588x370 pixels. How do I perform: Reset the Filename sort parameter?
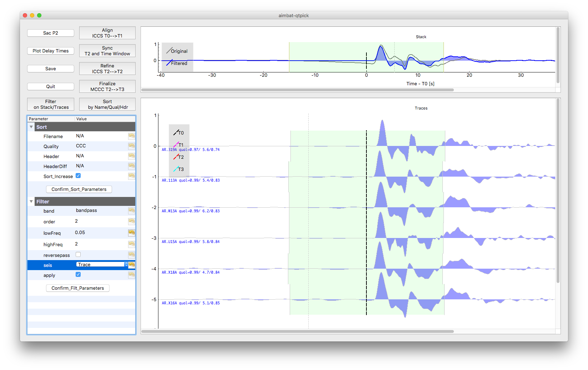pos(132,136)
